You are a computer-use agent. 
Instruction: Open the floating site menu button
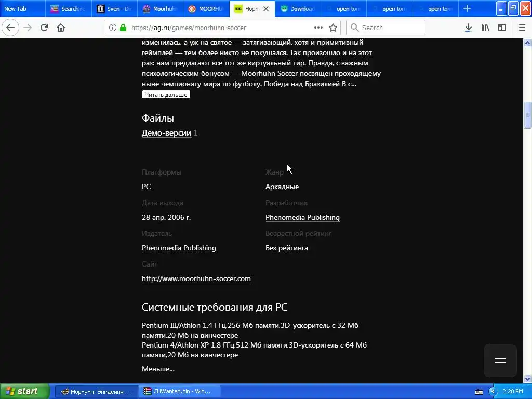tap(500, 361)
